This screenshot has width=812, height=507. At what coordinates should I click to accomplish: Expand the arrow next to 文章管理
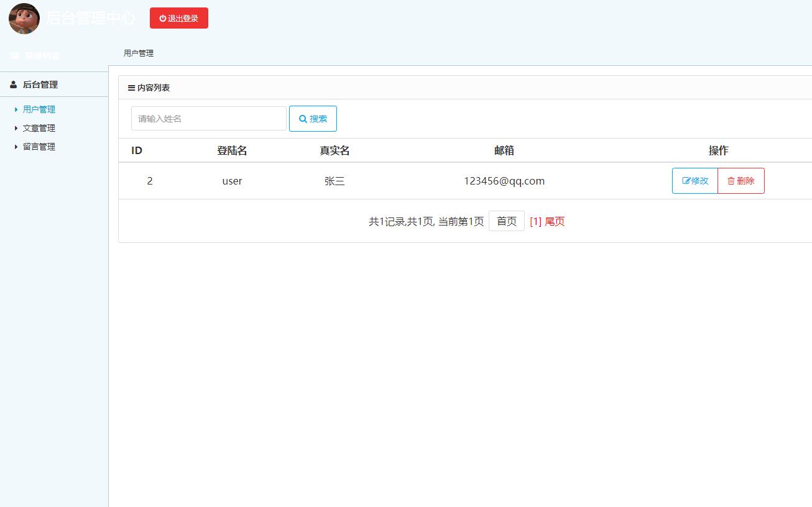16,128
